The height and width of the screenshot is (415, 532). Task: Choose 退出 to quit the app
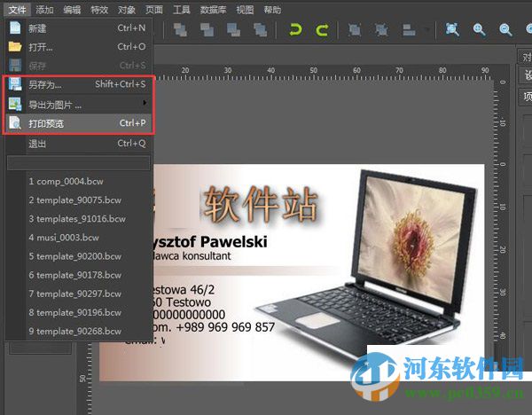tap(79, 144)
